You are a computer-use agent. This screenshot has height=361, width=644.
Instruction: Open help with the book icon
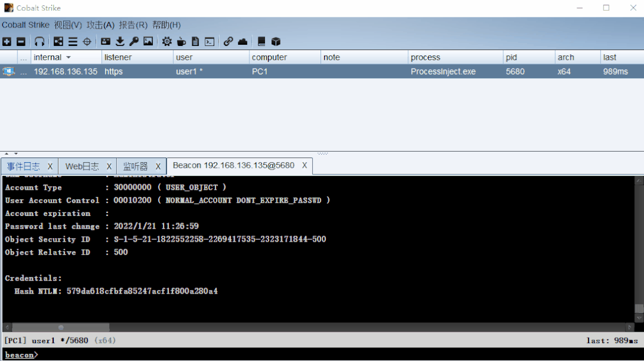coord(261,42)
